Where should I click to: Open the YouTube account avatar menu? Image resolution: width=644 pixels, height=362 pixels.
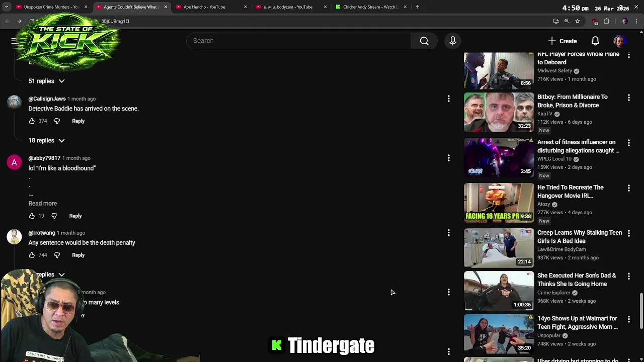(x=619, y=41)
